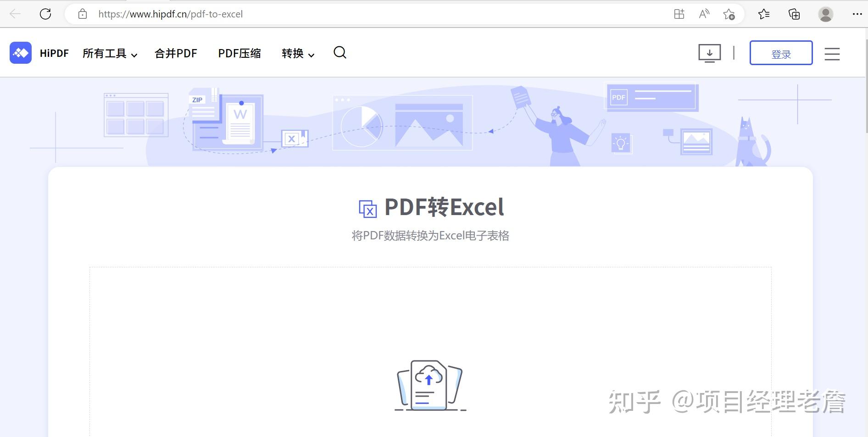The width and height of the screenshot is (868, 437).
Task: Expand the 所有工具 dropdown
Action: tap(110, 54)
